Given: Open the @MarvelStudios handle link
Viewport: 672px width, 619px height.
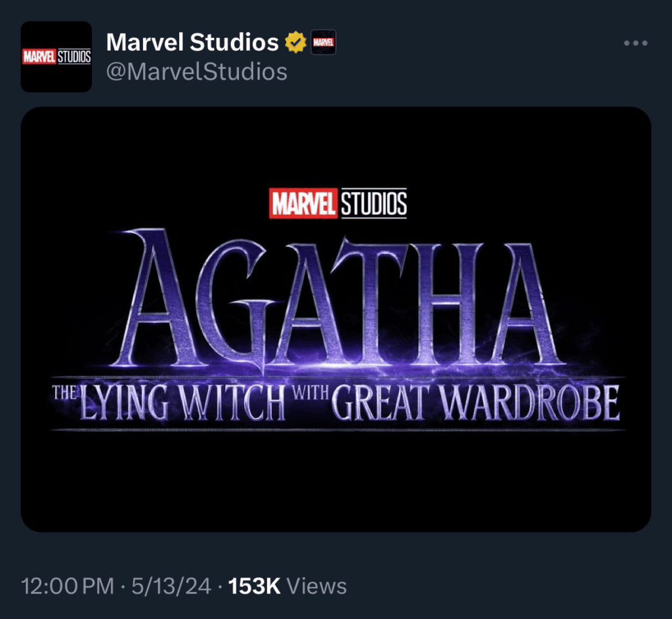Looking at the screenshot, I should click(197, 71).
